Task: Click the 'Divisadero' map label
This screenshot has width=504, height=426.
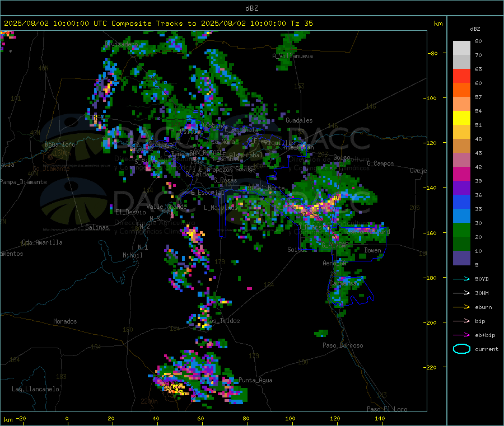Action: click(x=122, y=44)
